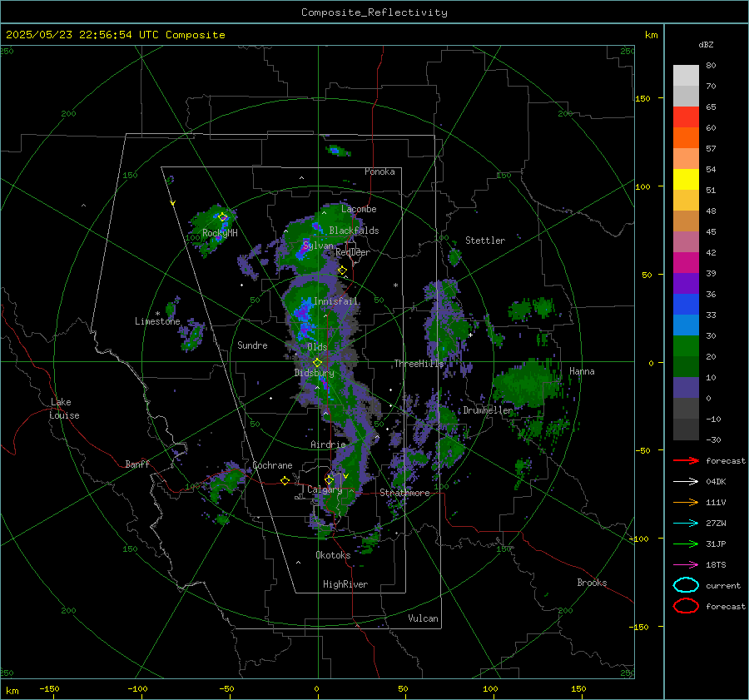This screenshot has height=700, width=749.
Task: Click the Lake Louise label
Action: [64, 409]
